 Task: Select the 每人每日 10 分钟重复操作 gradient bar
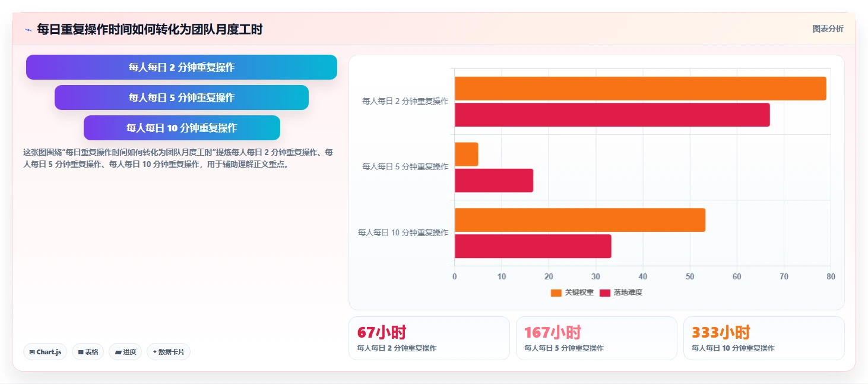click(182, 128)
